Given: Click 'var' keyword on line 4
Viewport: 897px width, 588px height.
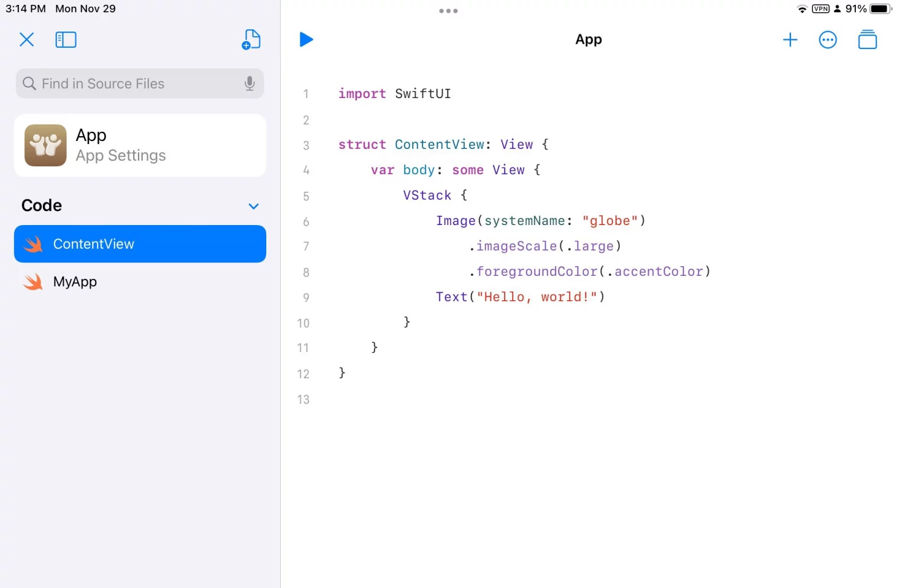Looking at the screenshot, I should [x=383, y=170].
